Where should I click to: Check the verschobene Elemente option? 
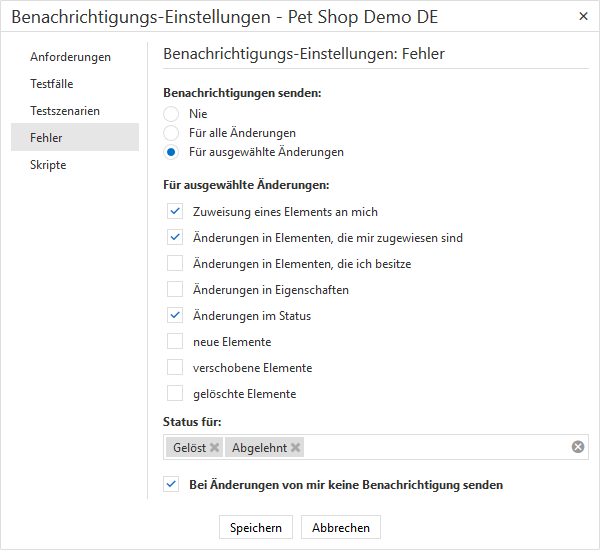click(175, 368)
